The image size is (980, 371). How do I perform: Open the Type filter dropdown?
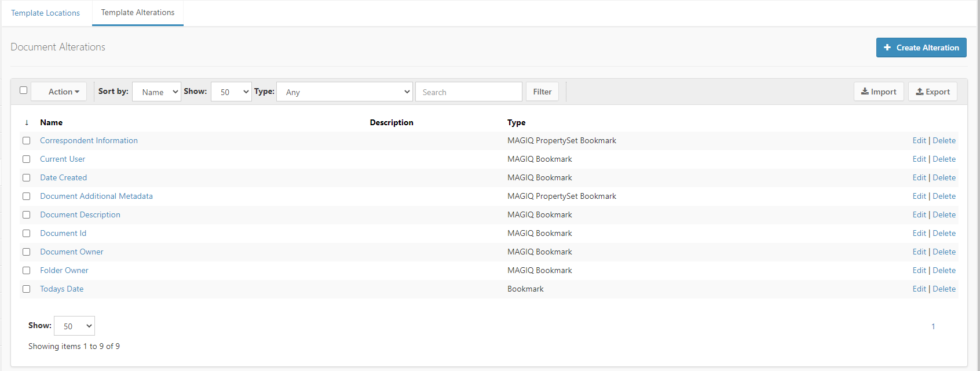pyautogui.click(x=345, y=92)
